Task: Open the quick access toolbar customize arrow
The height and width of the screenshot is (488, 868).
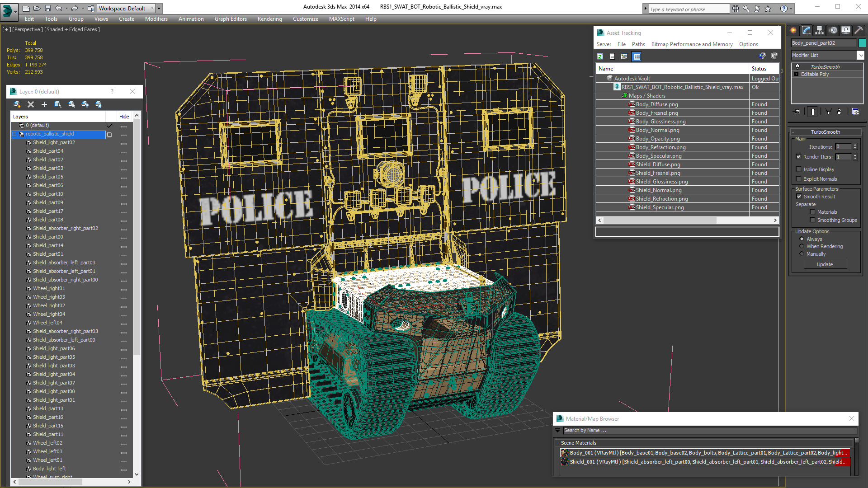Action: point(159,8)
